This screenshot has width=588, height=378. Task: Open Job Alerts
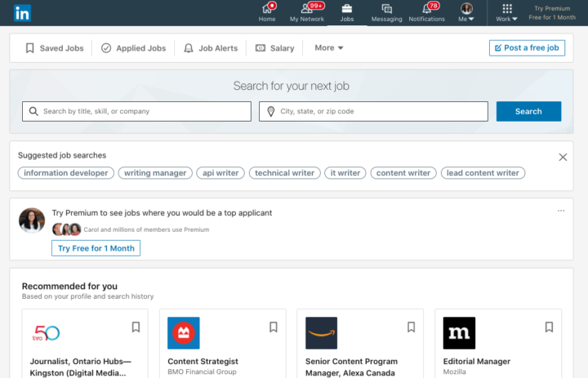(x=211, y=48)
